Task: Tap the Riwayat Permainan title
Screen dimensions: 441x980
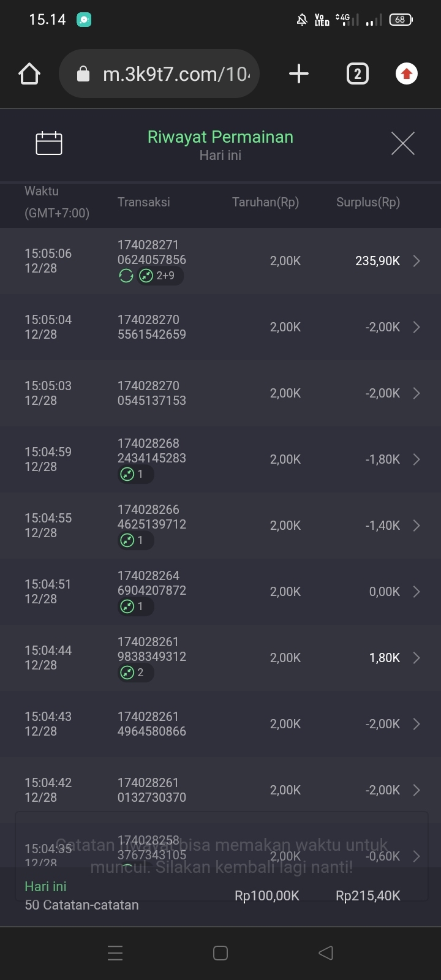Action: [221, 137]
